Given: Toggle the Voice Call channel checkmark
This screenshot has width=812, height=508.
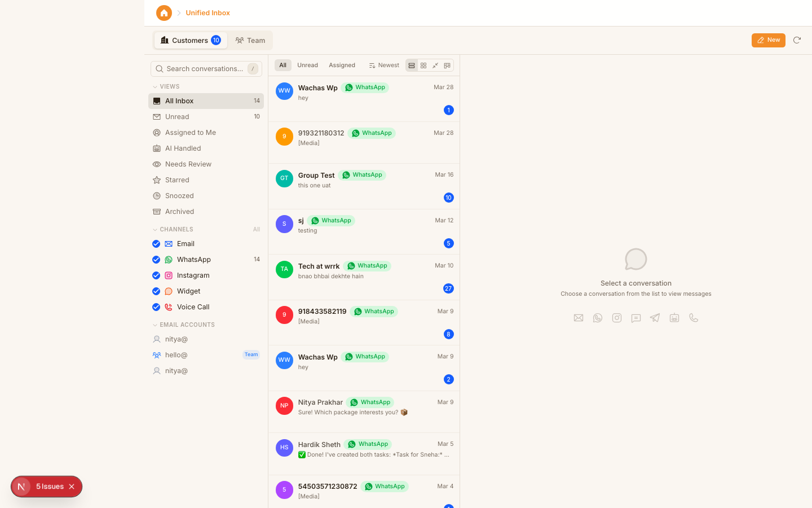Looking at the screenshot, I should (x=156, y=306).
